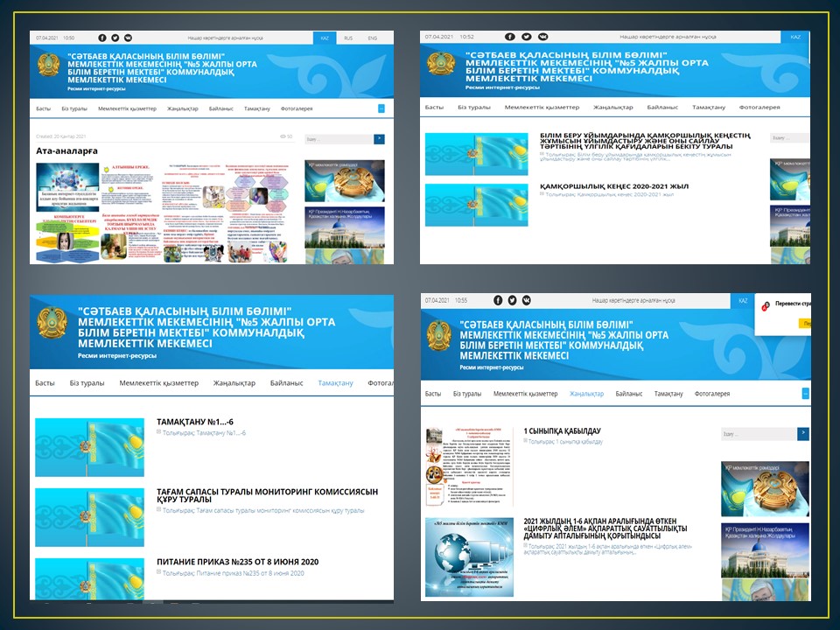Select the KAZ tab in the 10:55 screenshot
Image resolution: width=840 pixels, height=630 pixels.
(x=743, y=300)
